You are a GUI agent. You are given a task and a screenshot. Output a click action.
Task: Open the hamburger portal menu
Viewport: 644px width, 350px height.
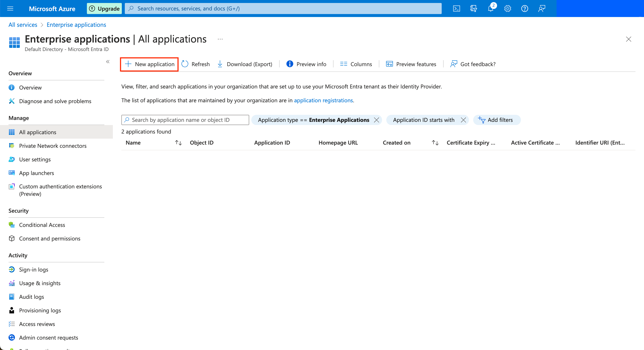click(10, 8)
